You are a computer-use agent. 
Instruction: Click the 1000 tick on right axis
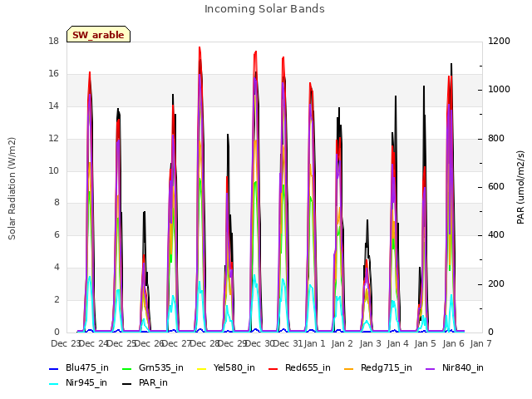coord(499,90)
